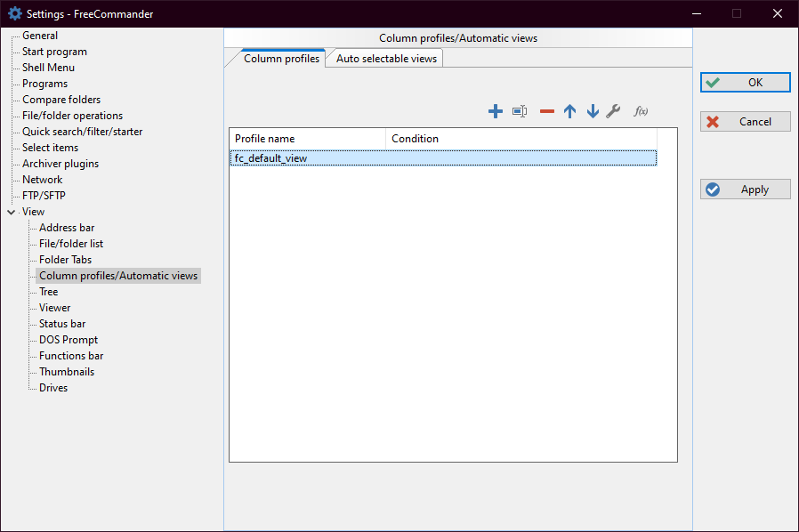Open the Archiver plugins settings page
Viewport: 799px width, 532px height.
point(61,164)
